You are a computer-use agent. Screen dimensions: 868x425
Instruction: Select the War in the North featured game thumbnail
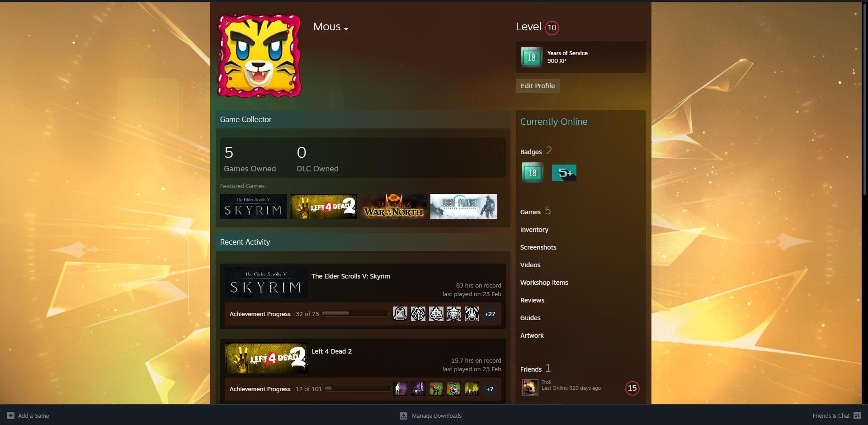pyautogui.click(x=394, y=207)
